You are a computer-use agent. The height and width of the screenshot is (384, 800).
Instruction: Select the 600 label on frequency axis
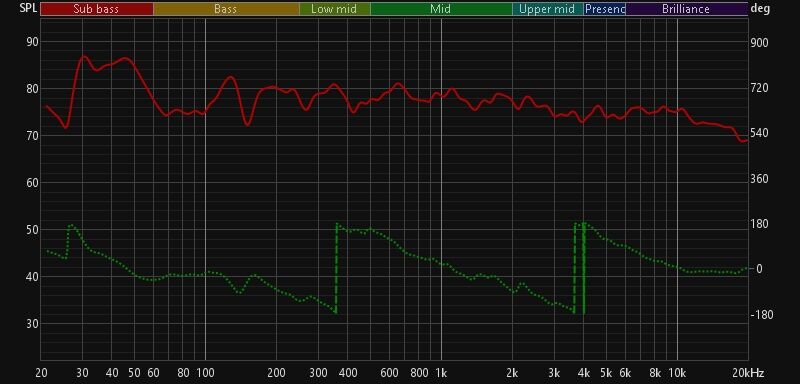click(x=389, y=372)
